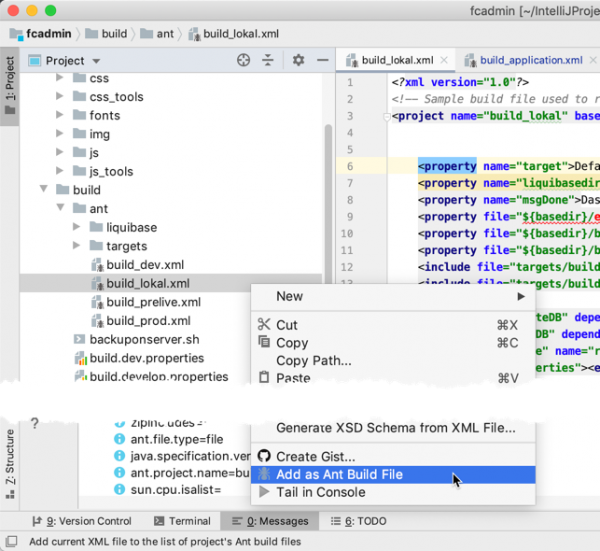Choose Add as Ant Build File
600x551 pixels.
pyautogui.click(x=339, y=474)
